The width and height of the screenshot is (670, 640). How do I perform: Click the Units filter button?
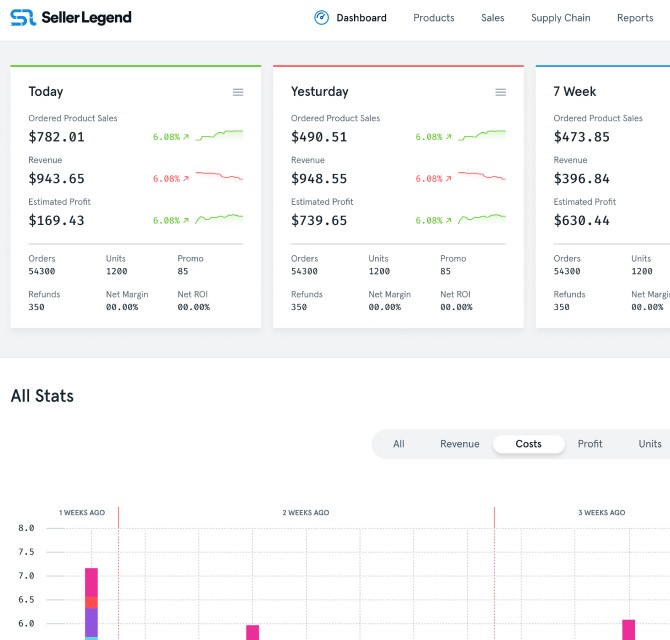(650, 444)
